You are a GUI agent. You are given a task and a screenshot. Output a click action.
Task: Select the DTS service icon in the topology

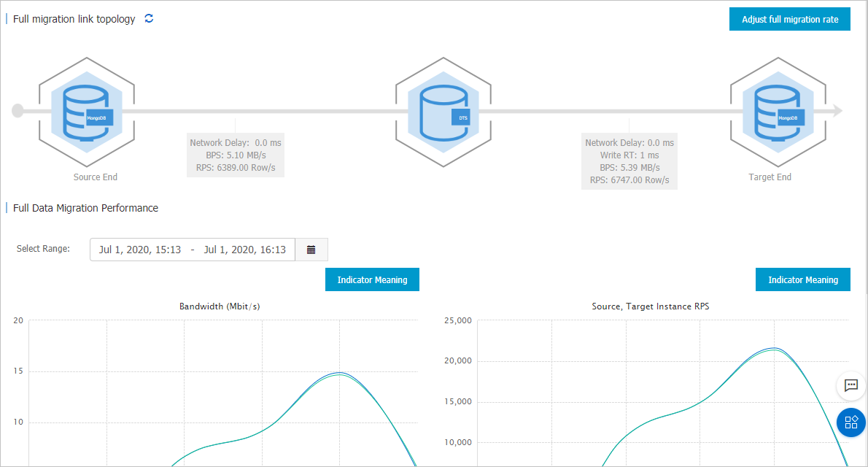click(443, 111)
